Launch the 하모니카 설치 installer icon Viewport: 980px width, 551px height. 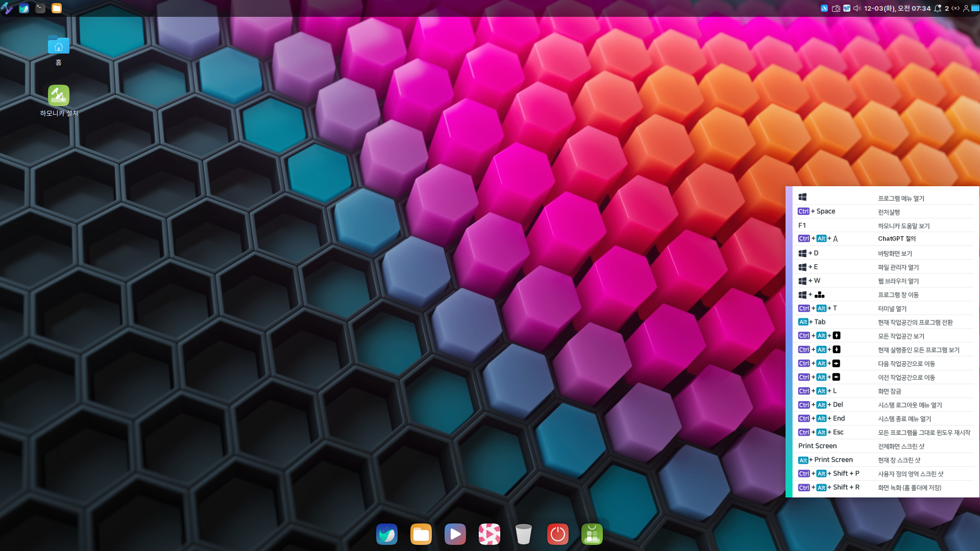point(58,96)
